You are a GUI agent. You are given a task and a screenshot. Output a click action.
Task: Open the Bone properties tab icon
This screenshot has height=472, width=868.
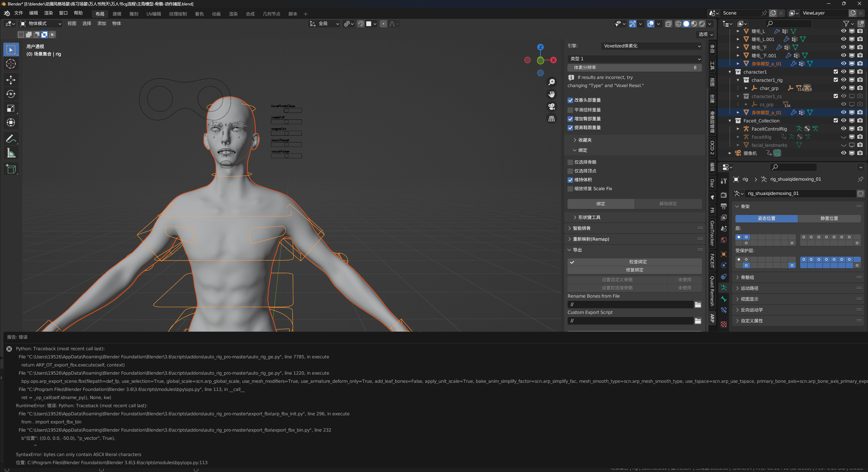[724, 299]
